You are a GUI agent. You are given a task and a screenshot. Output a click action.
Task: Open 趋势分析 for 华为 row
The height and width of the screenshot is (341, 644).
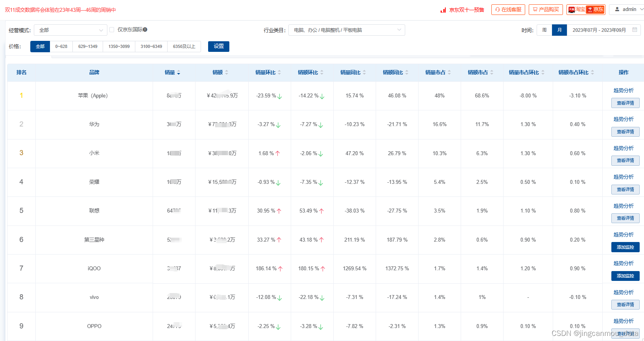tap(624, 119)
